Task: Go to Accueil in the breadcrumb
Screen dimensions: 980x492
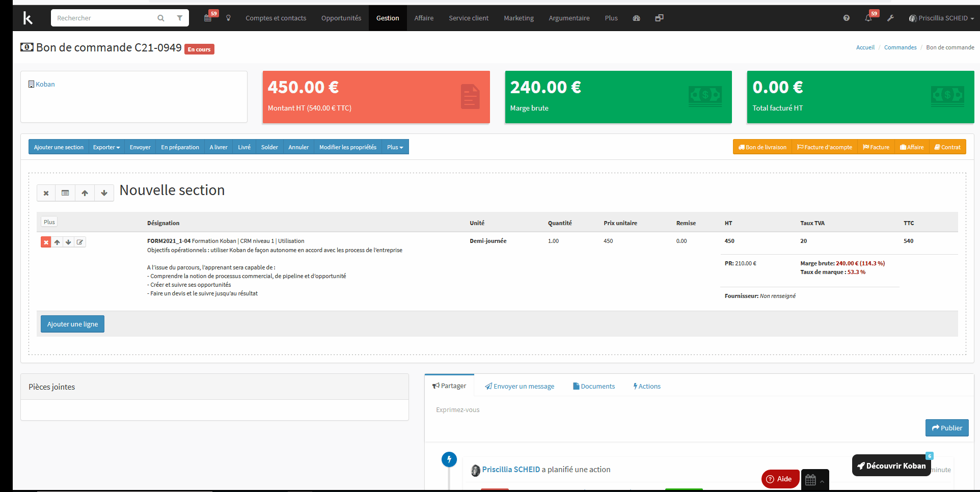Action: (x=865, y=47)
